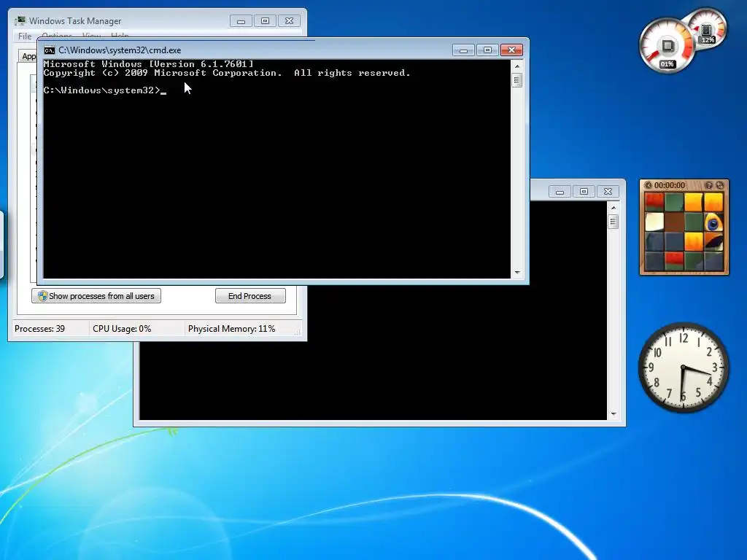This screenshot has width=747, height=560.
Task: Click the Microsoft Windows version line in cmd
Action: (148, 64)
